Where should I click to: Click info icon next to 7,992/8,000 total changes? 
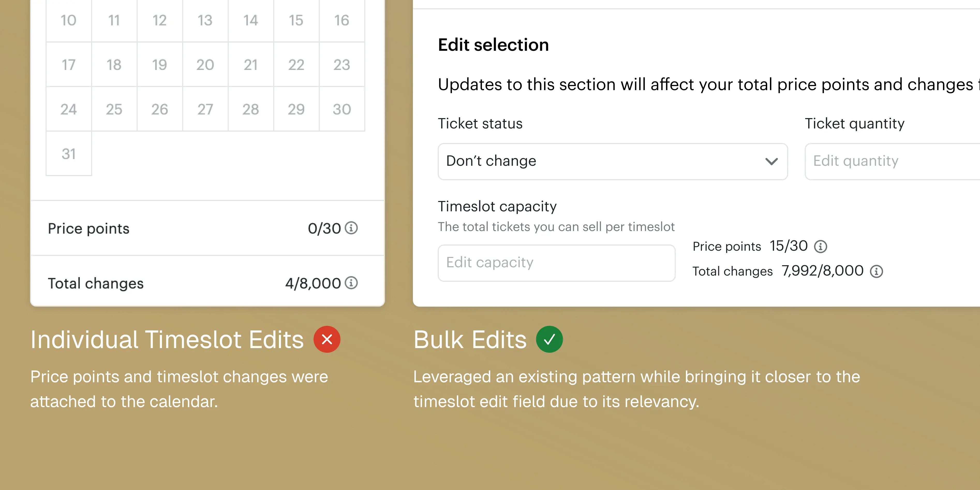click(x=877, y=271)
